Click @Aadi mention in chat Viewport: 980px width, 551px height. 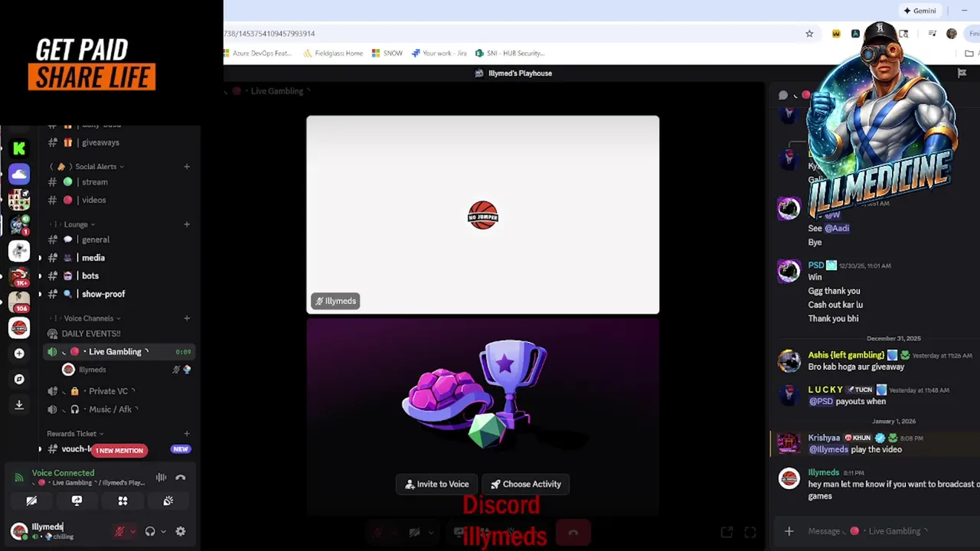pos(837,228)
